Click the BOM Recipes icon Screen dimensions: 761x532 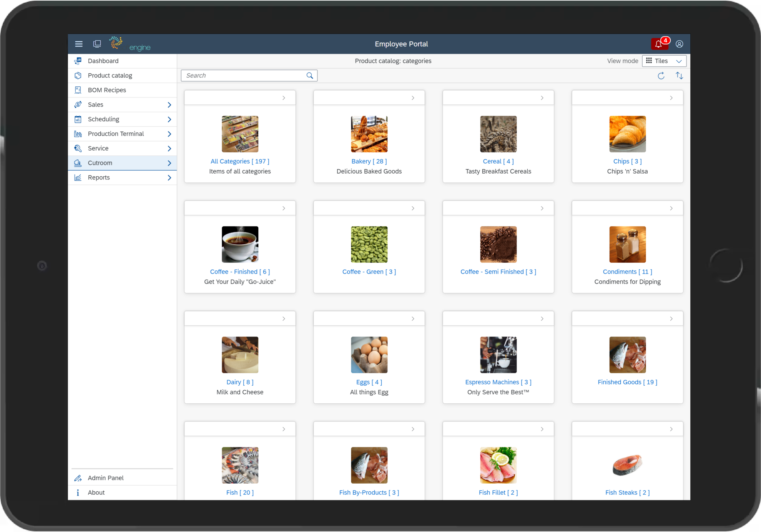coord(78,90)
